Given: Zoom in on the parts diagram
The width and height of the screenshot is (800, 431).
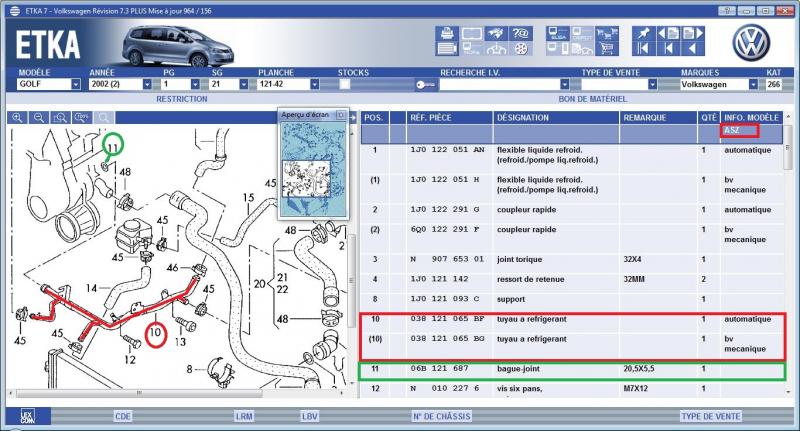Looking at the screenshot, I should click(x=17, y=118).
